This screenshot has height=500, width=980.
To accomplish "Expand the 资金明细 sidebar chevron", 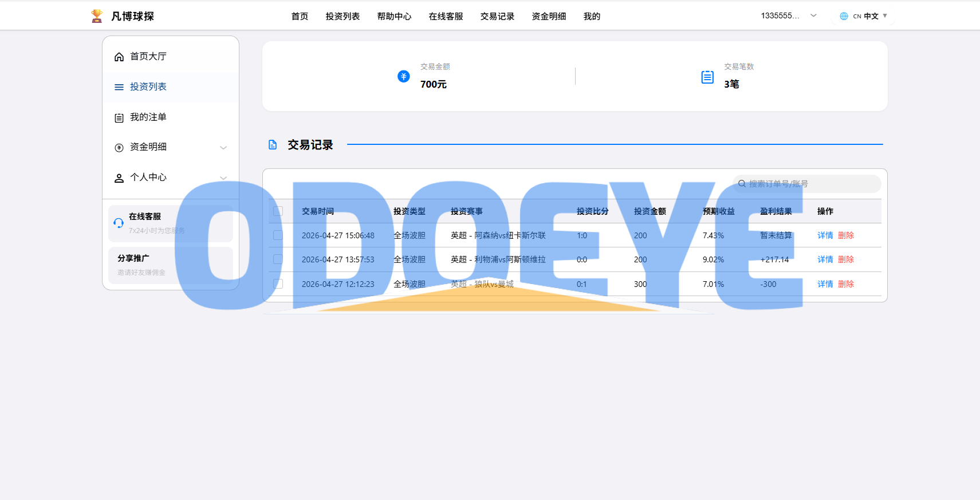I will pos(223,148).
